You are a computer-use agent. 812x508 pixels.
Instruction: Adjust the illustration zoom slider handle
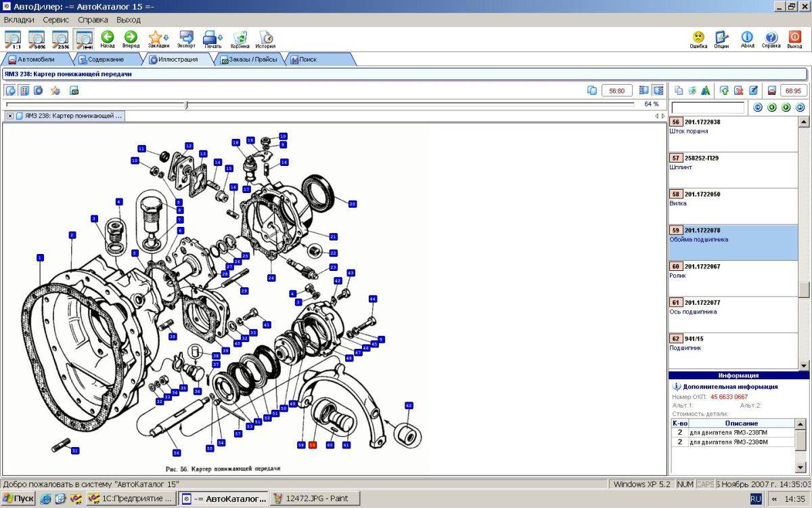click(x=186, y=104)
